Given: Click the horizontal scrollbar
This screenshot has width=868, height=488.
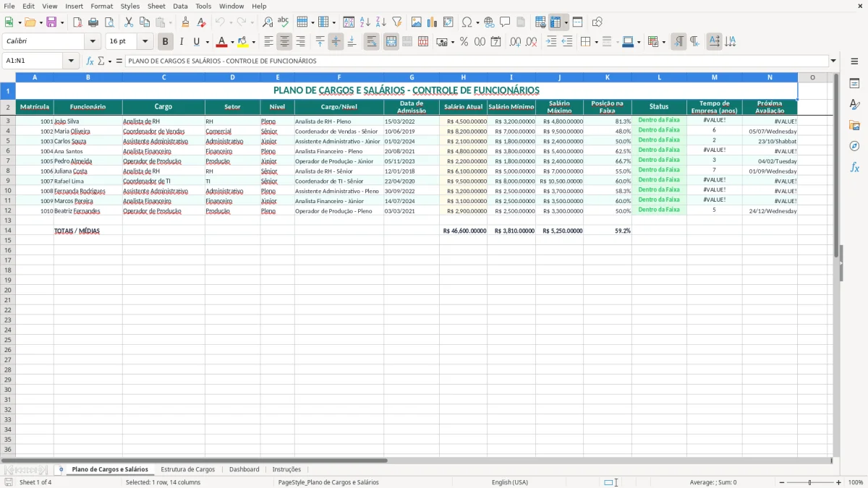Looking at the screenshot, I should coord(194,460).
